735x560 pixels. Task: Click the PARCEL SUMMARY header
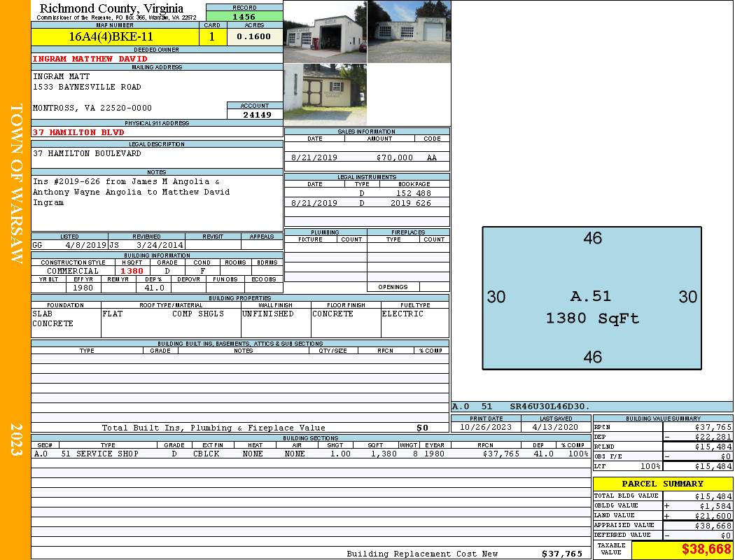click(662, 484)
